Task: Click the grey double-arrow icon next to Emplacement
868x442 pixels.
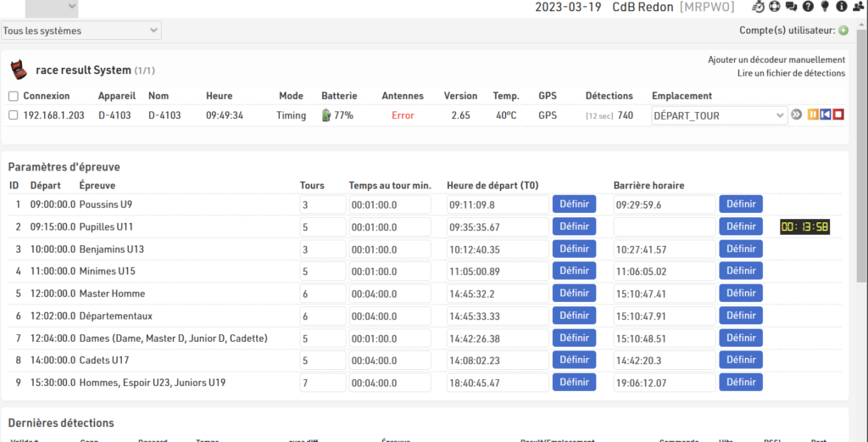Action: click(x=796, y=115)
